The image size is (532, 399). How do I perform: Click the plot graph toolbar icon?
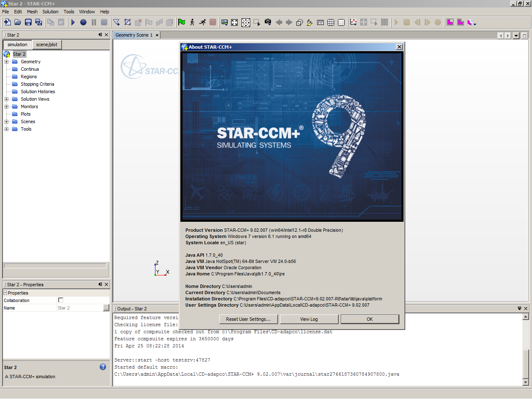click(353, 22)
